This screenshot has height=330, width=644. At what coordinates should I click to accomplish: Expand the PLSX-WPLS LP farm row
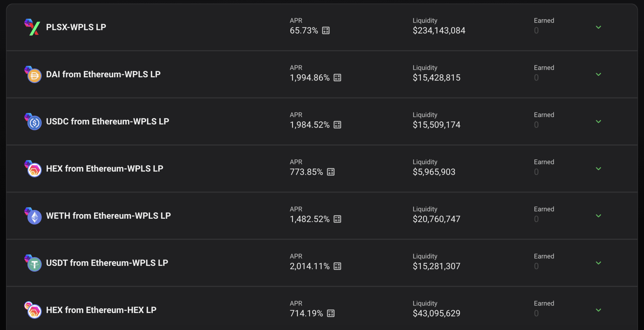tap(598, 27)
